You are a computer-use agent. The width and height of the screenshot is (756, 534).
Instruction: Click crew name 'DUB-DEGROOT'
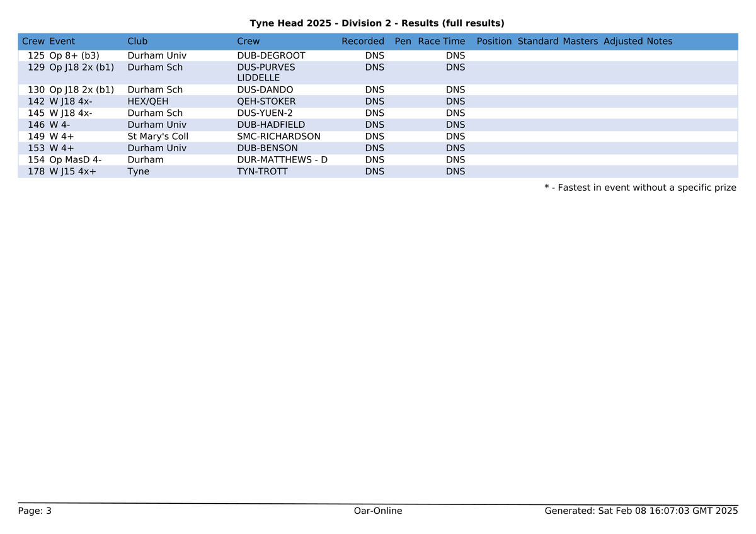pyautogui.click(x=271, y=55)
